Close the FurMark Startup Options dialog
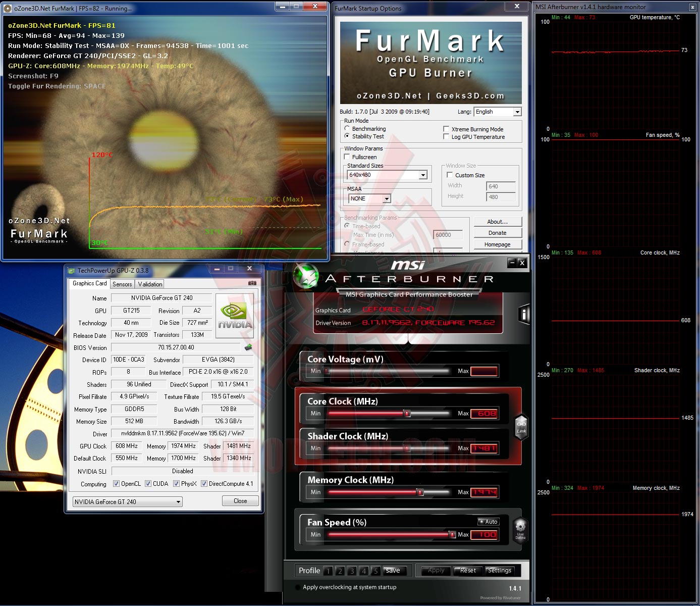700x606 pixels. (x=517, y=7)
